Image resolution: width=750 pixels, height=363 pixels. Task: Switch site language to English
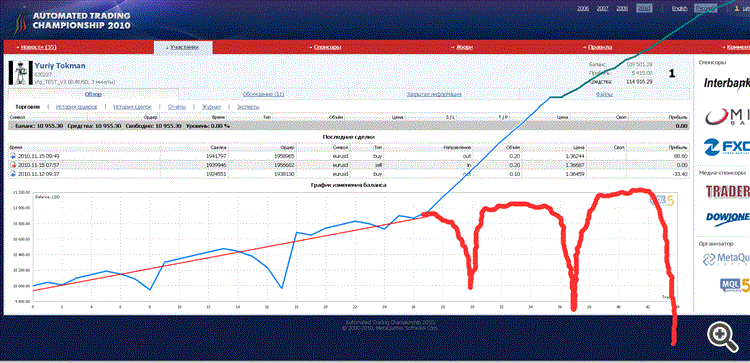pos(680,9)
